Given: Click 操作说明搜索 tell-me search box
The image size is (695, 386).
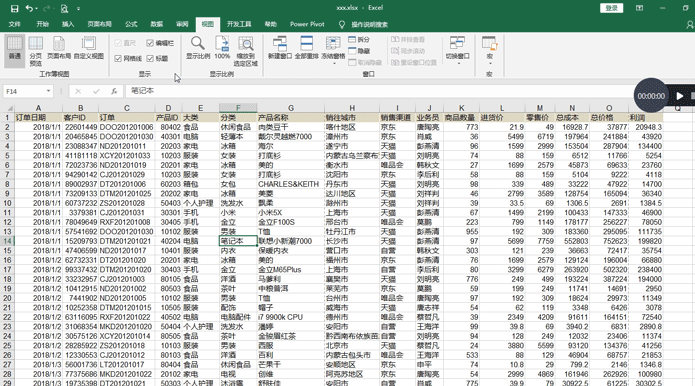Looking at the screenshot, I should pos(370,24).
